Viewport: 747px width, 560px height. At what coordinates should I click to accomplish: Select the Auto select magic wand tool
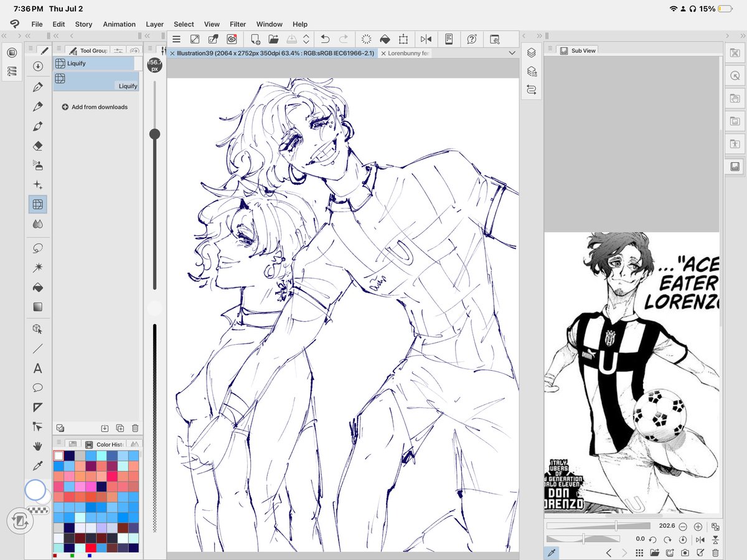(x=37, y=268)
